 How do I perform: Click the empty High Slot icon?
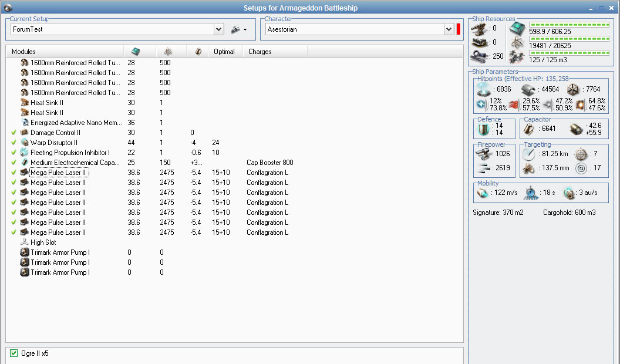click(x=25, y=242)
